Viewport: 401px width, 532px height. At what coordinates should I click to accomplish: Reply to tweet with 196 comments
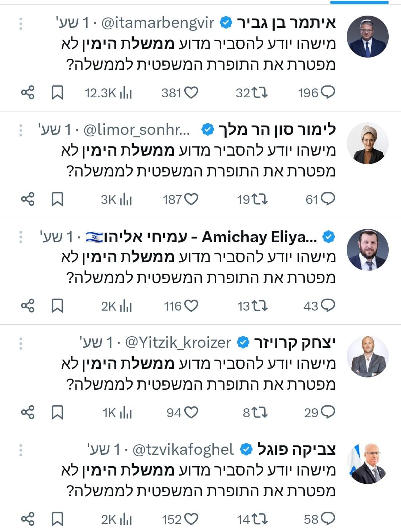tap(328, 93)
